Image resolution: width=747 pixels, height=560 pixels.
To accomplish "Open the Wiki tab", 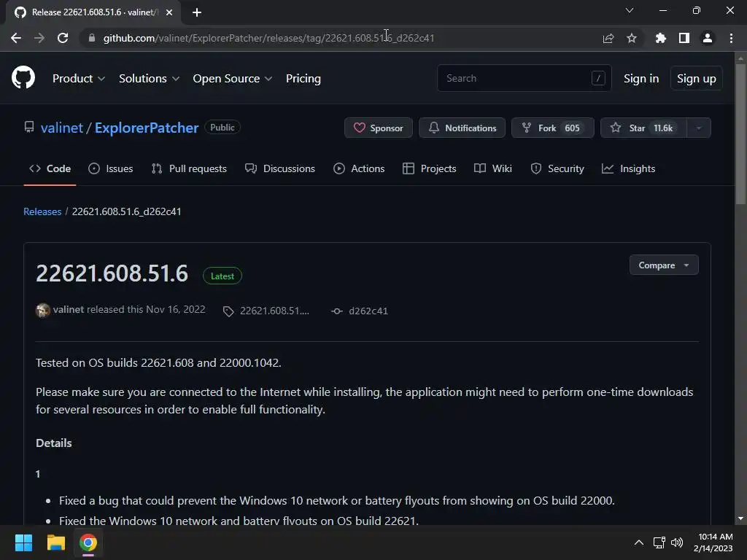I will 493,168.
